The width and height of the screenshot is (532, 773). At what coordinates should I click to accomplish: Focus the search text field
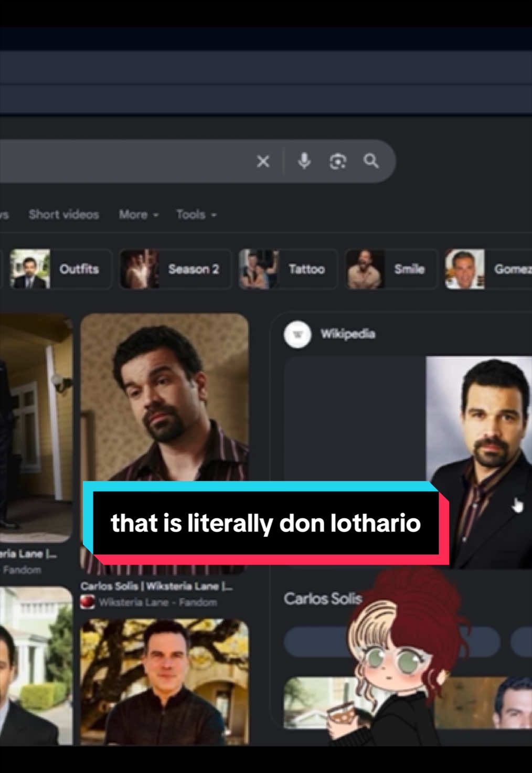[126, 161]
